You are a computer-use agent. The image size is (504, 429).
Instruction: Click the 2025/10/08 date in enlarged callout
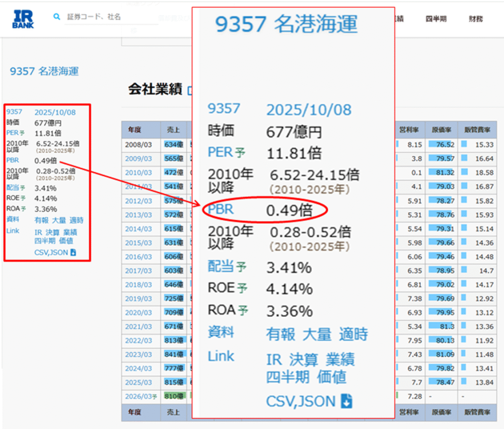coord(309,109)
